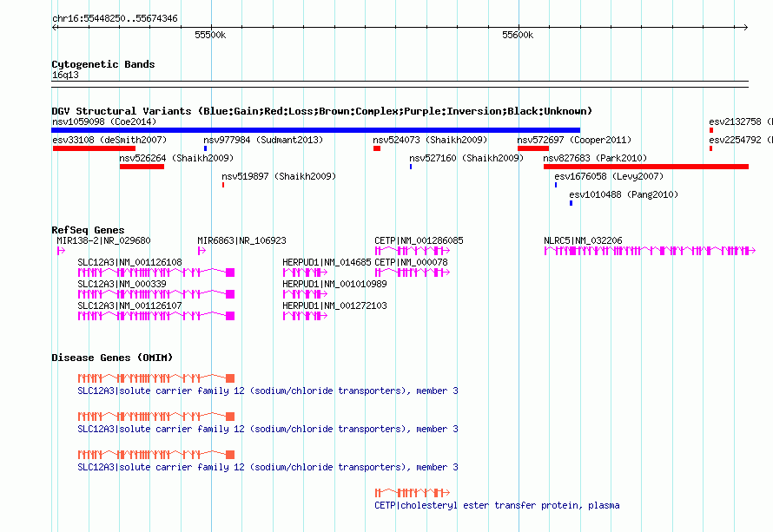
Task: Select the nsv524073 (Shaikh2009) red marker
Action: [377, 148]
